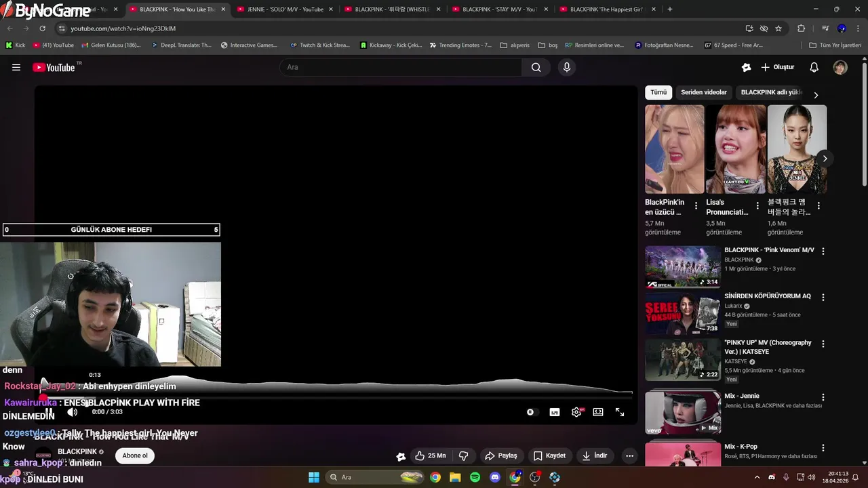Open options for SİNİRDEN KÖPÜRÜYORUM AQ video

[823, 298]
